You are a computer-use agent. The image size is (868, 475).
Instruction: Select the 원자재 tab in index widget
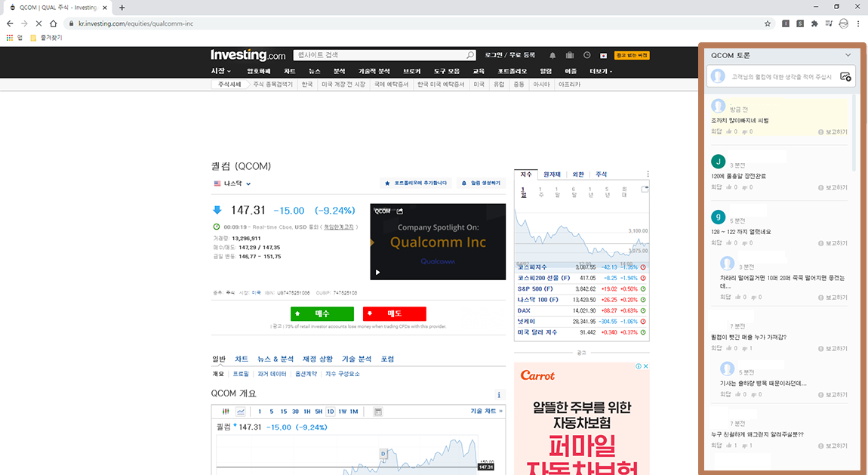pos(552,174)
